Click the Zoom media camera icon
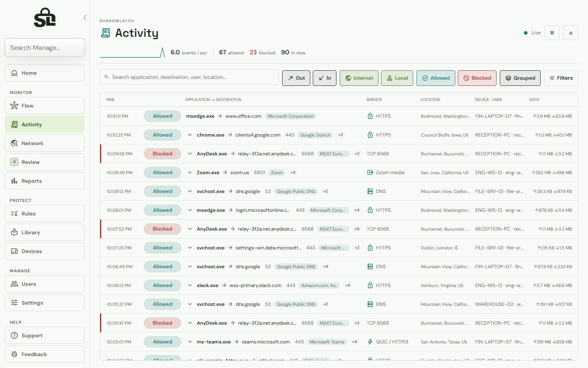Image resolution: width=588 pixels, height=368 pixels. (x=370, y=173)
